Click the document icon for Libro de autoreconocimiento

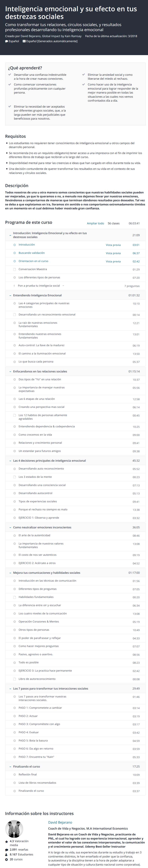coord(14,679)
